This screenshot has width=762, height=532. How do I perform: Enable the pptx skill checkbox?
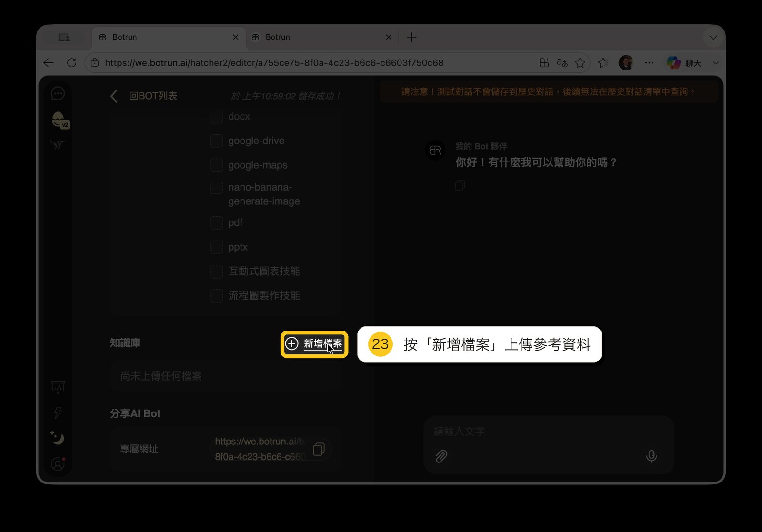coord(216,247)
